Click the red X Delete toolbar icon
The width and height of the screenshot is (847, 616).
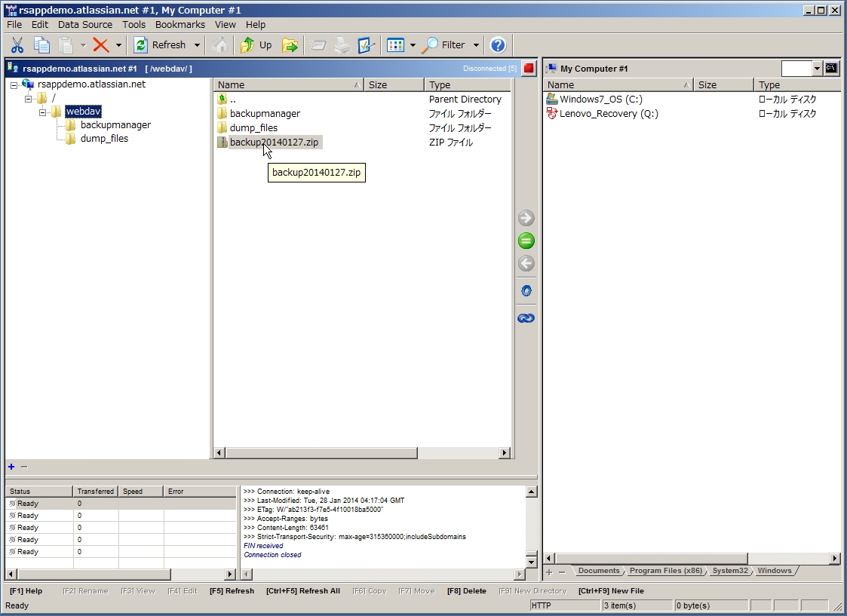click(x=101, y=45)
